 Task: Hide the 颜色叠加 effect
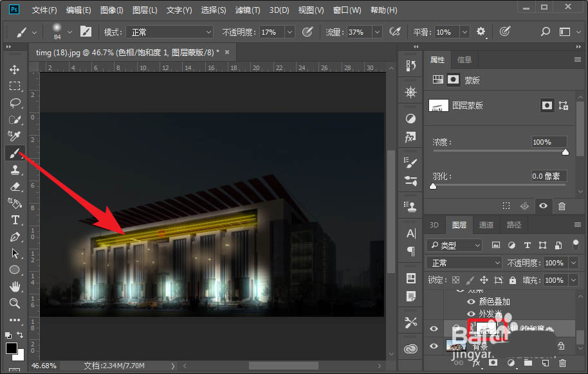coord(472,301)
